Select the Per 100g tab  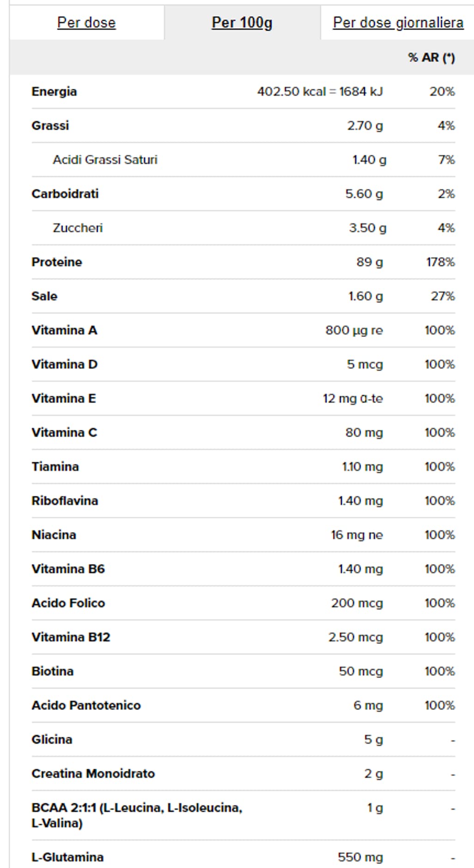tap(242, 23)
